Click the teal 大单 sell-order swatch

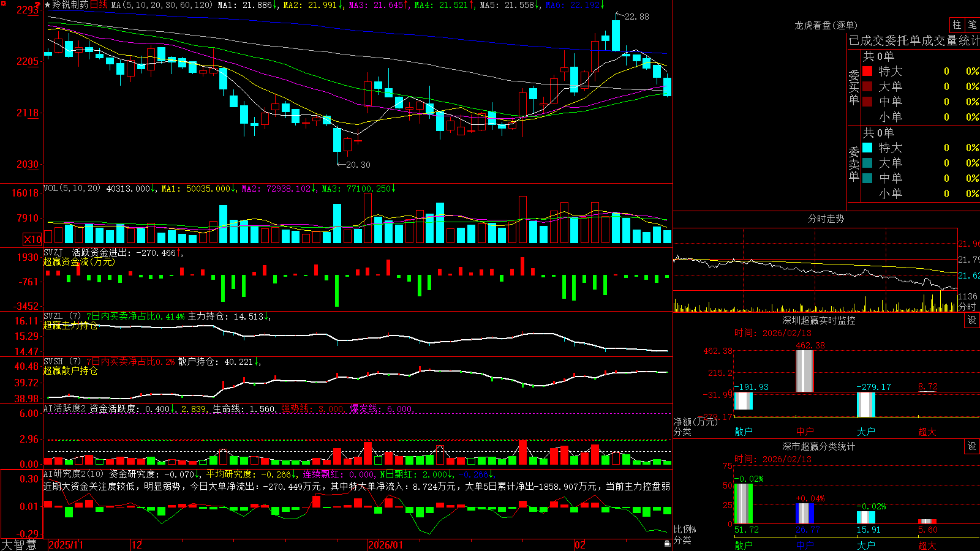[867, 163]
